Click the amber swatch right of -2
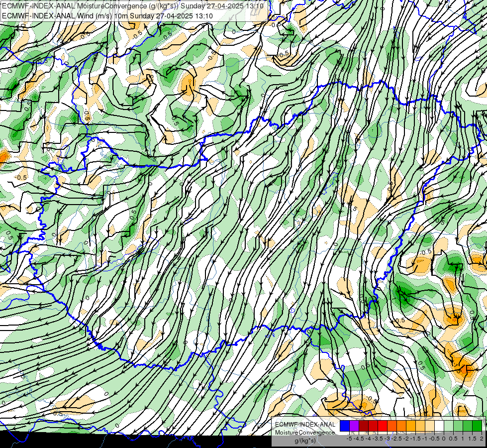The width and height of the screenshot is (487, 448). point(410,426)
